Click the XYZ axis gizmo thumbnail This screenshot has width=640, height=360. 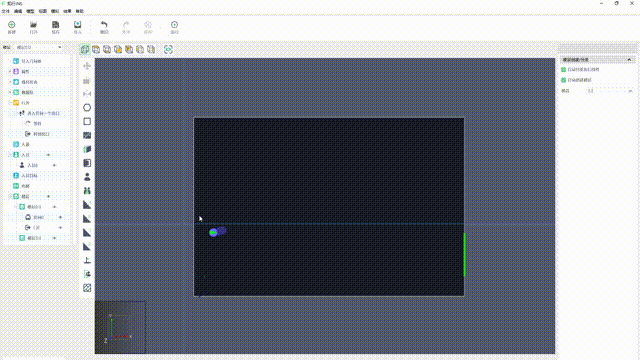pyautogui.click(x=120, y=327)
